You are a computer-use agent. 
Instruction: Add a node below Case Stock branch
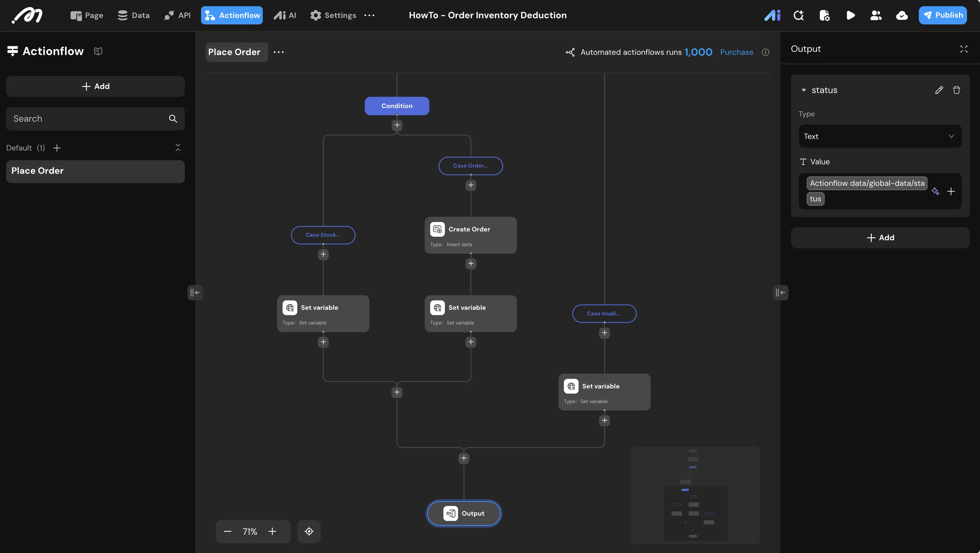(323, 255)
